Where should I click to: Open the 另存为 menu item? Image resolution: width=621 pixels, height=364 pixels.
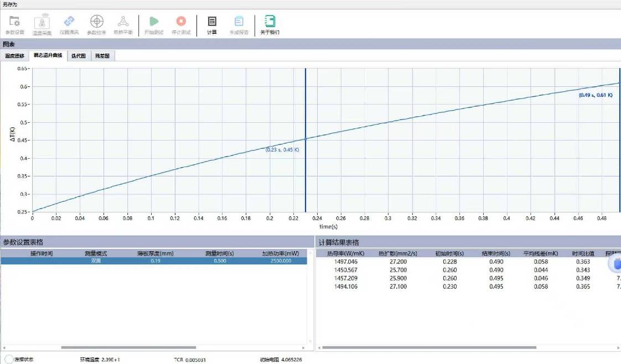click(10, 4)
